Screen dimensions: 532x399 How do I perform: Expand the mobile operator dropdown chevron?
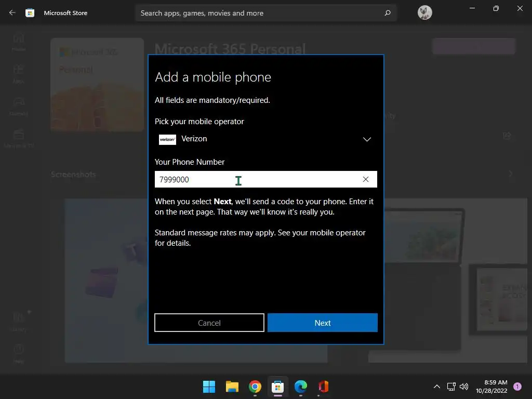(x=367, y=139)
